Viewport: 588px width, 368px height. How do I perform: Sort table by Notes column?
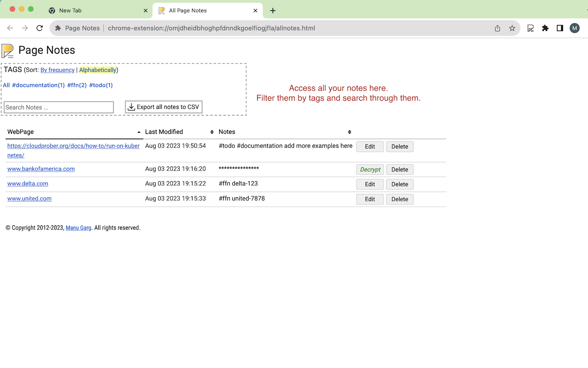coord(285,132)
